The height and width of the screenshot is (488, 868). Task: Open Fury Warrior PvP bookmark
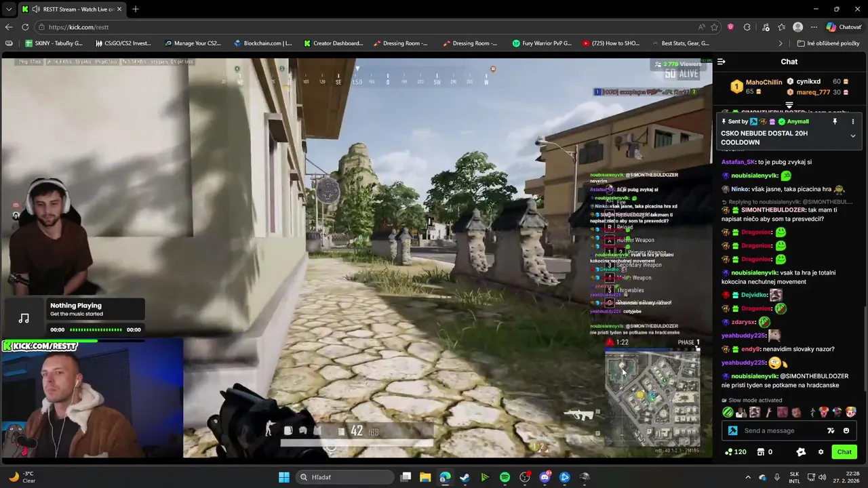point(542,43)
